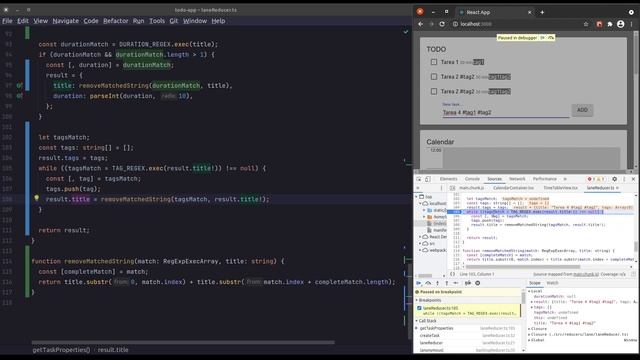Check the Tarea 1 checkbox

click(x=434, y=62)
